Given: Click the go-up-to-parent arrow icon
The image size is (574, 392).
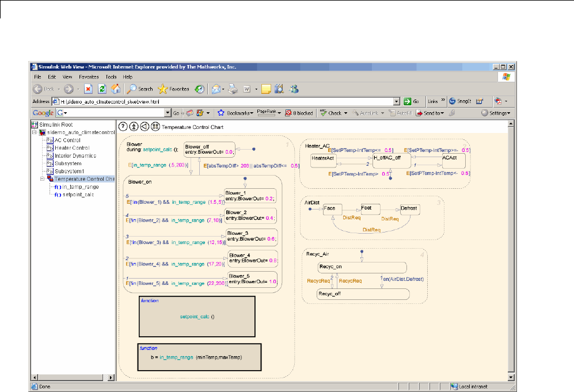Looking at the screenshot, I should (134, 127).
